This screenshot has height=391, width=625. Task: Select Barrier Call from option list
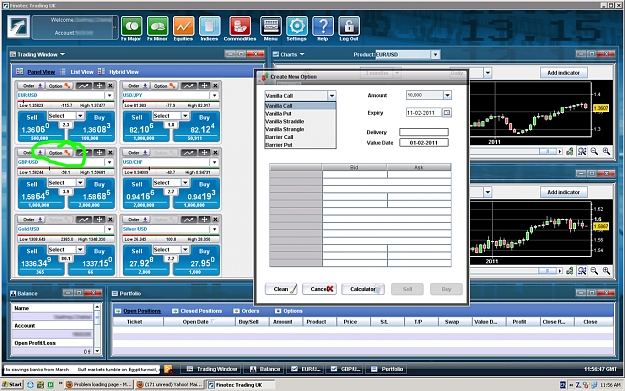[x=301, y=137]
